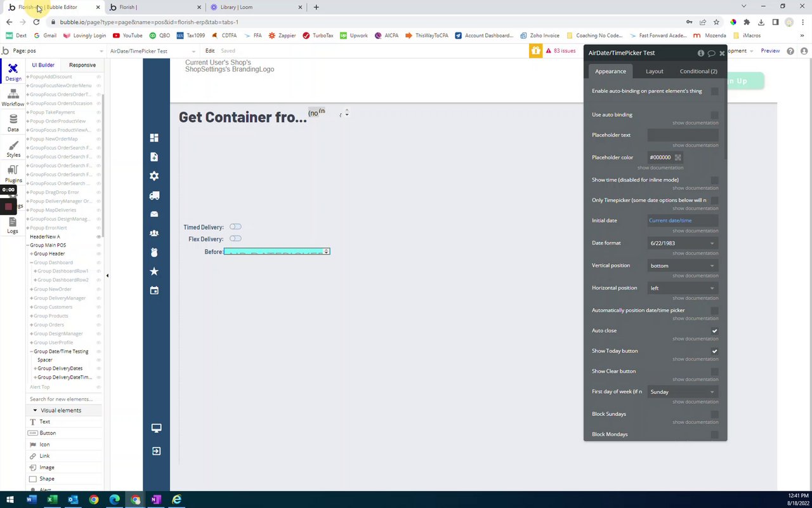Click the new order document icon

[x=154, y=157]
